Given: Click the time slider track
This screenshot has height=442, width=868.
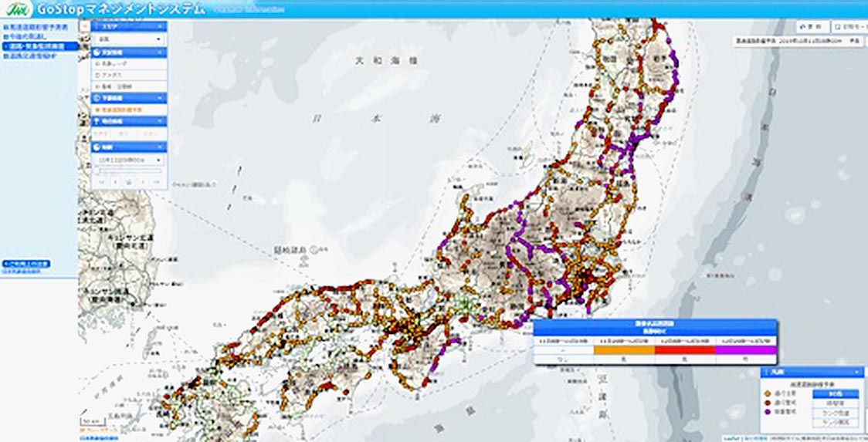Looking at the screenshot, I should (x=129, y=170).
